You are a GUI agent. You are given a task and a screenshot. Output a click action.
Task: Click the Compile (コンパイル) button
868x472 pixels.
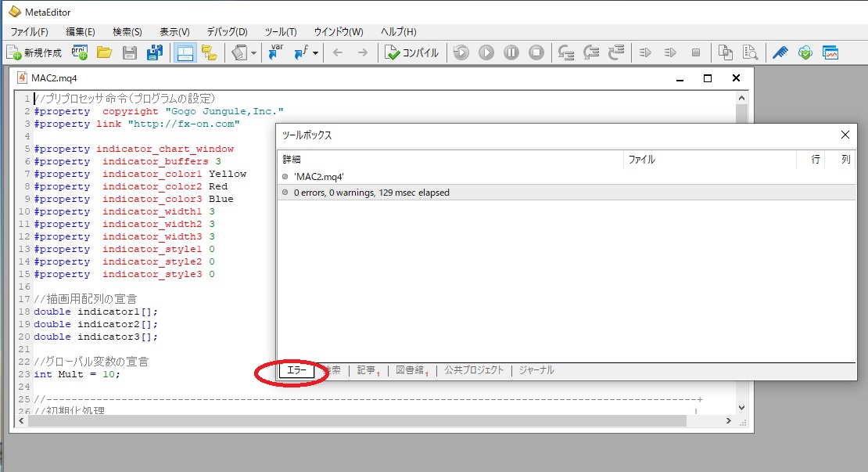point(412,53)
